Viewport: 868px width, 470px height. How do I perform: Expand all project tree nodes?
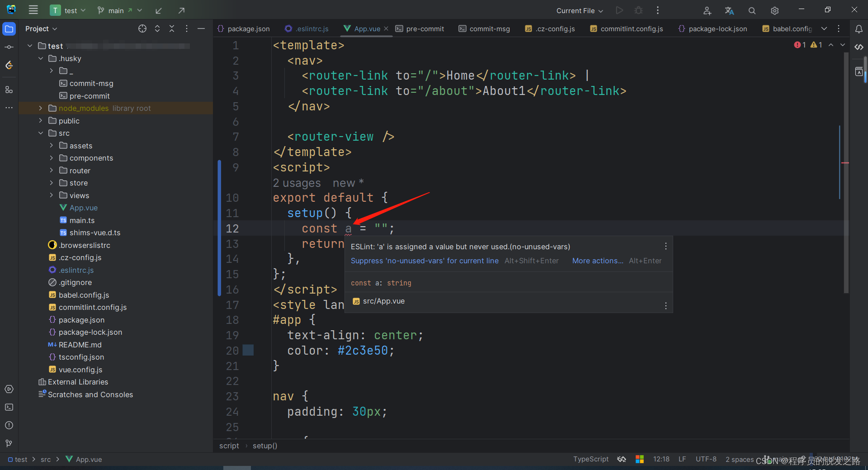(x=157, y=28)
